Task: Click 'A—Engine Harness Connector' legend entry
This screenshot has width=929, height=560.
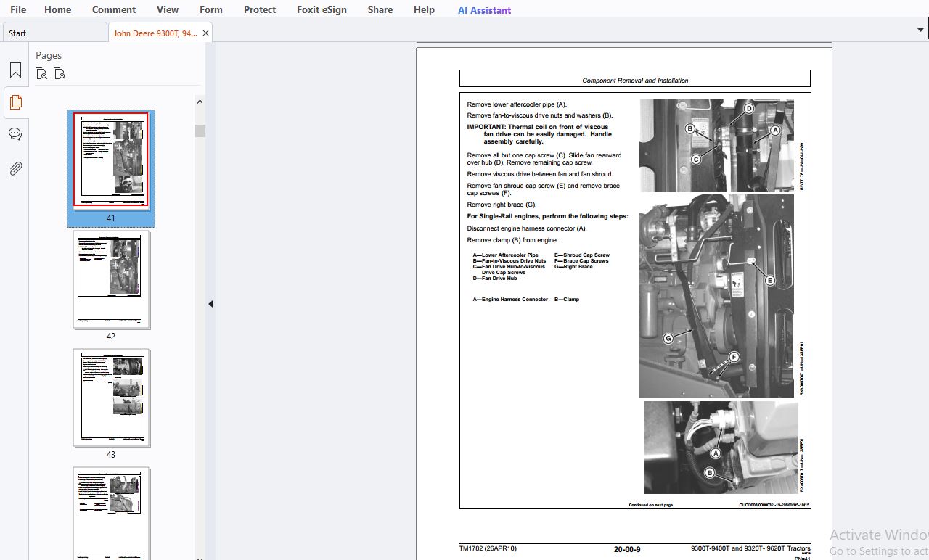Action: [510, 300]
